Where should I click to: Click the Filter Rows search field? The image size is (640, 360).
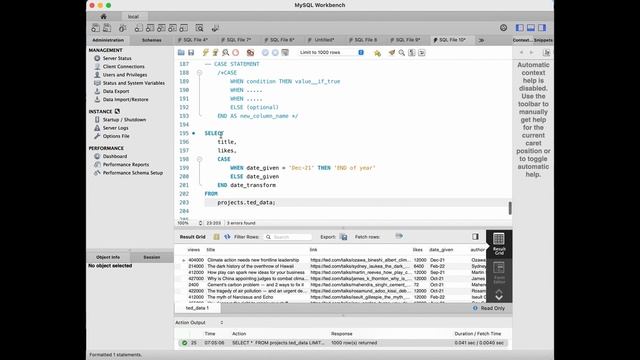pos(288,237)
